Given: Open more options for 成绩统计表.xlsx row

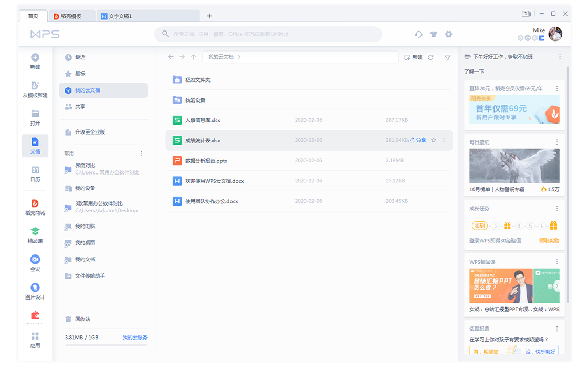Looking at the screenshot, I should tap(444, 140).
